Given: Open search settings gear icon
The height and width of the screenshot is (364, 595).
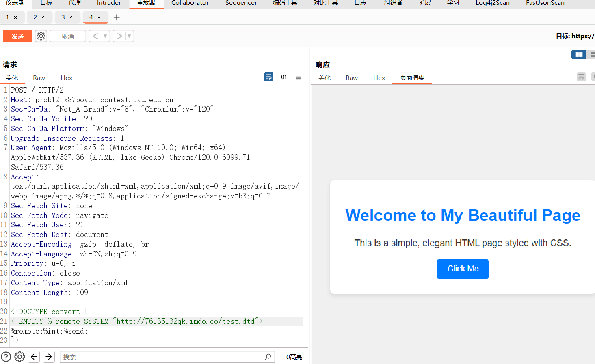Looking at the screenshot, I should pyautogui.click(x=19, y=357).
